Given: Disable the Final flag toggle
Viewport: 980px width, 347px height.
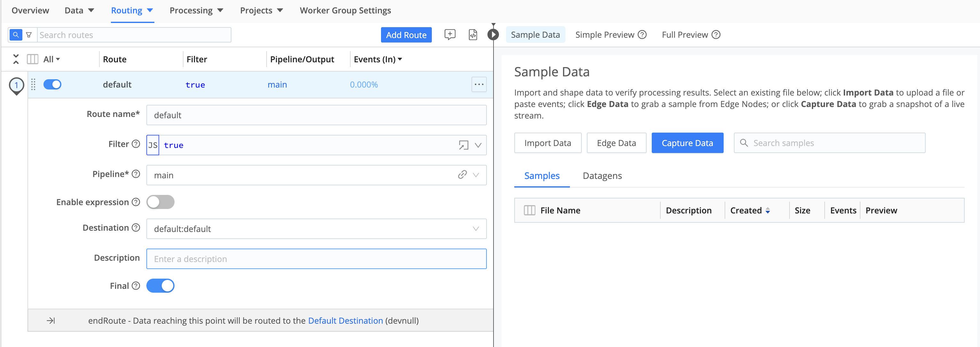Looking at the screenshot, I should click(160, 285).
